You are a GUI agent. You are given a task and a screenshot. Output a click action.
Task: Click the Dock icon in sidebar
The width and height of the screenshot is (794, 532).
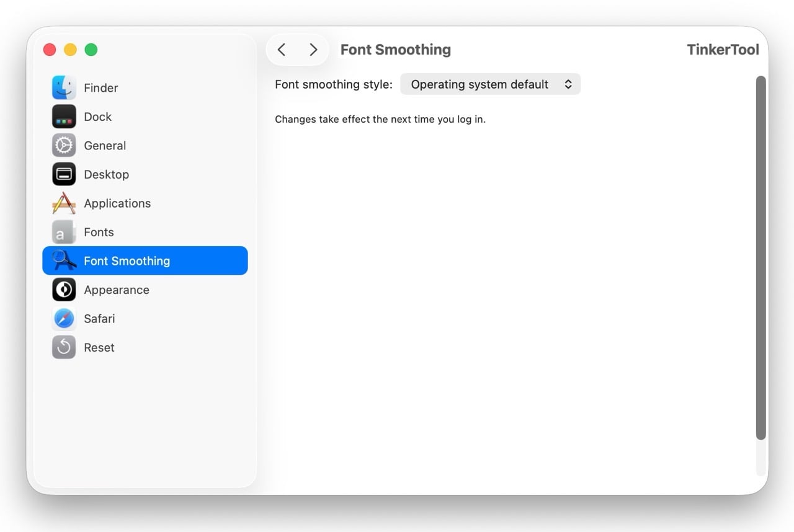[64, 117]
